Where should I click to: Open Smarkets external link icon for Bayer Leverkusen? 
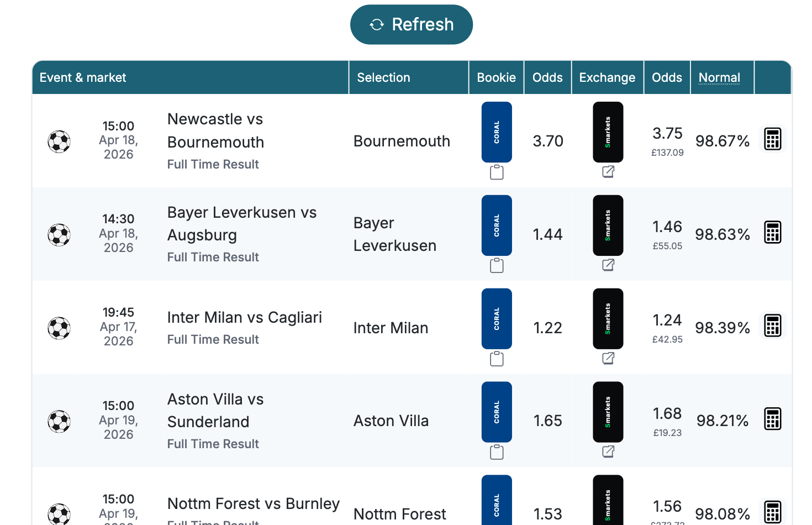pyautogui.click(x=608, y=265)
